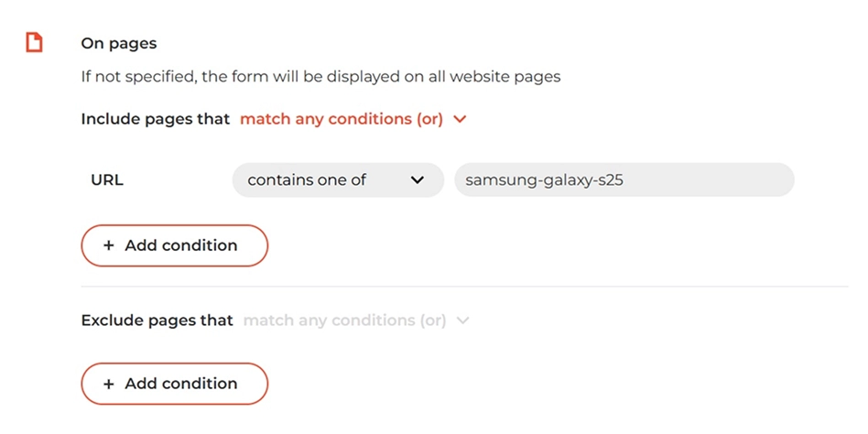Click the "Exclude pages that" label
Screen dimensions: 868x434
(x=157, y=320)
